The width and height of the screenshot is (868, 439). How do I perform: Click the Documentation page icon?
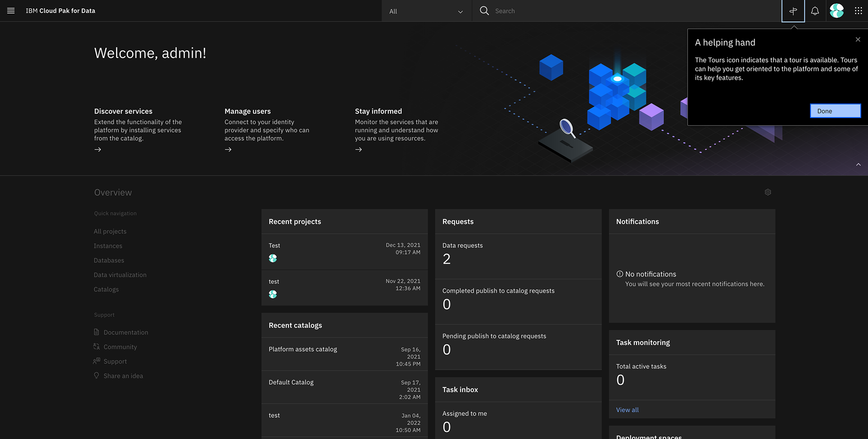coord(96,332)
